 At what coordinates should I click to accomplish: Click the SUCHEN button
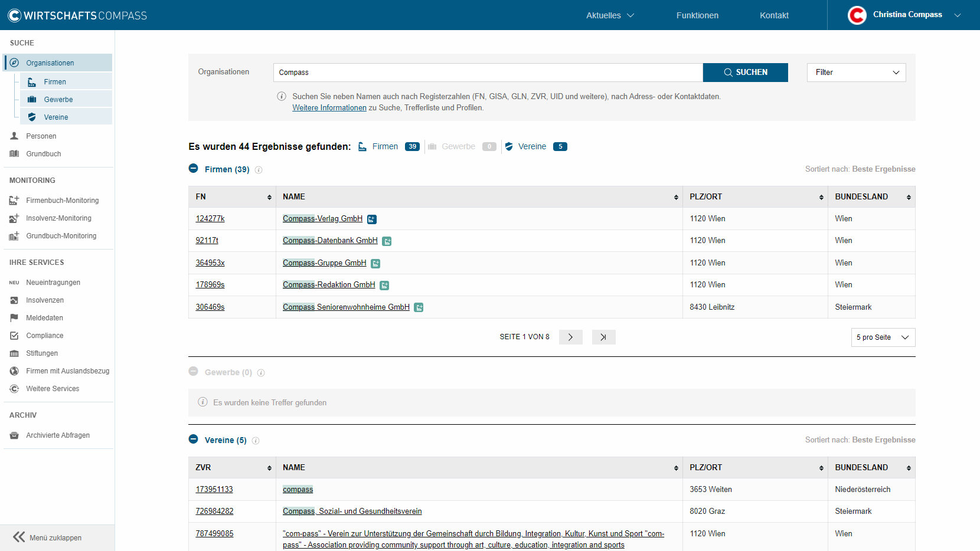coord(745,73)
